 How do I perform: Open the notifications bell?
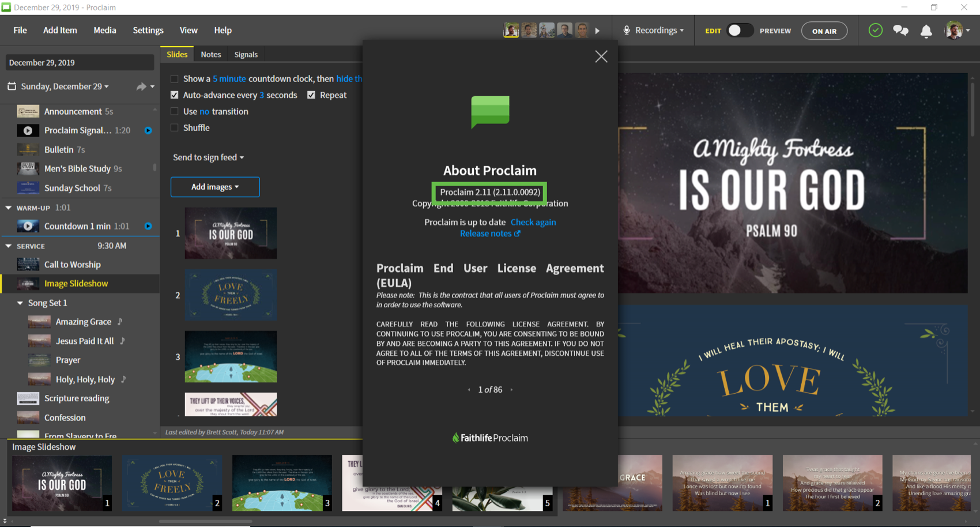(x=926, y=31)
